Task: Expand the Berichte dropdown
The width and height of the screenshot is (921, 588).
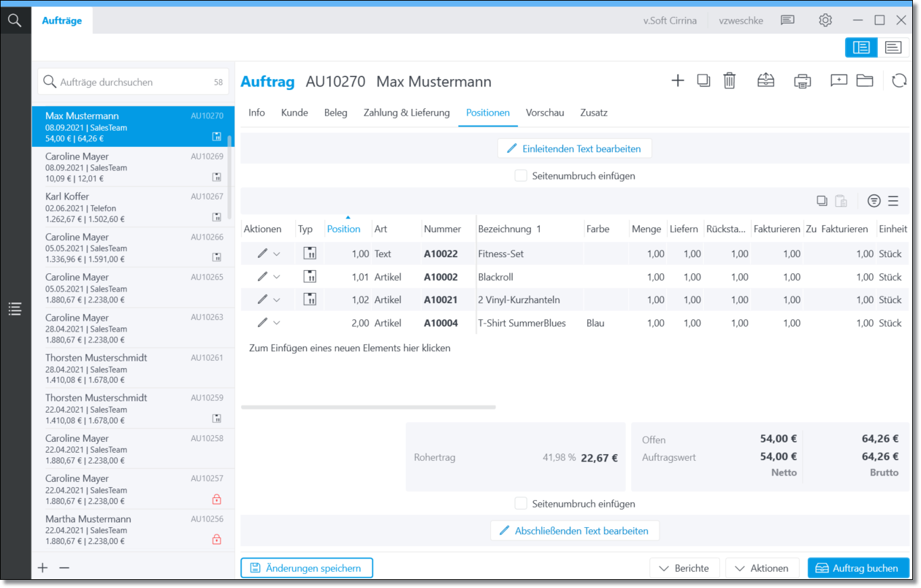Action: tap(684, 568)
